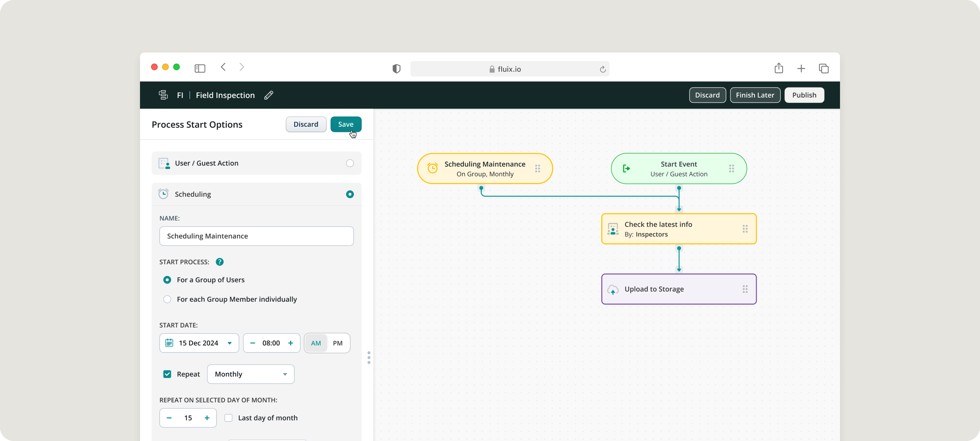The image size is (980, 441).
Task: Enable Last day of month checkbox
Action: (x=228, y=418)
